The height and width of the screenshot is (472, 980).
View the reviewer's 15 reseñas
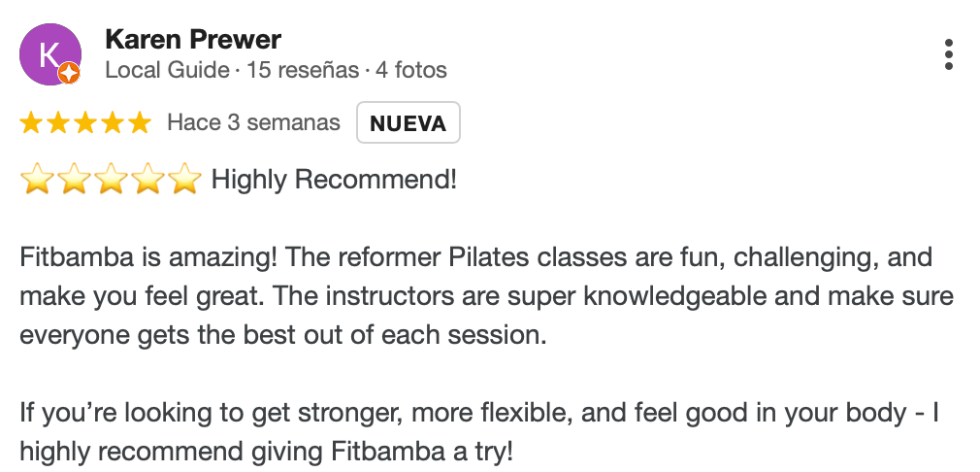(303, 70)
